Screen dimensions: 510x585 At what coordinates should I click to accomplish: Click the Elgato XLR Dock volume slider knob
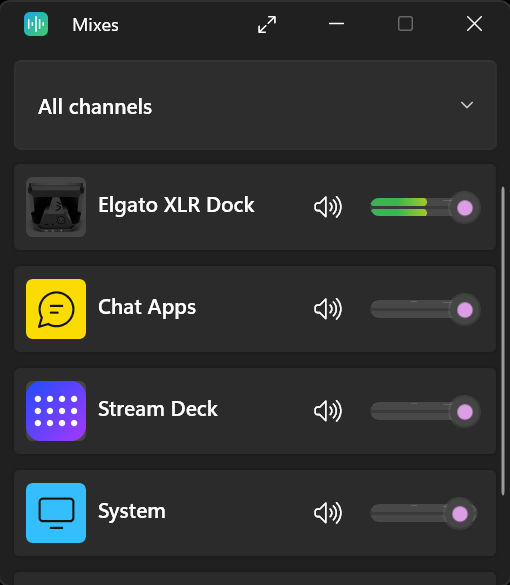[x=464, y=208]
